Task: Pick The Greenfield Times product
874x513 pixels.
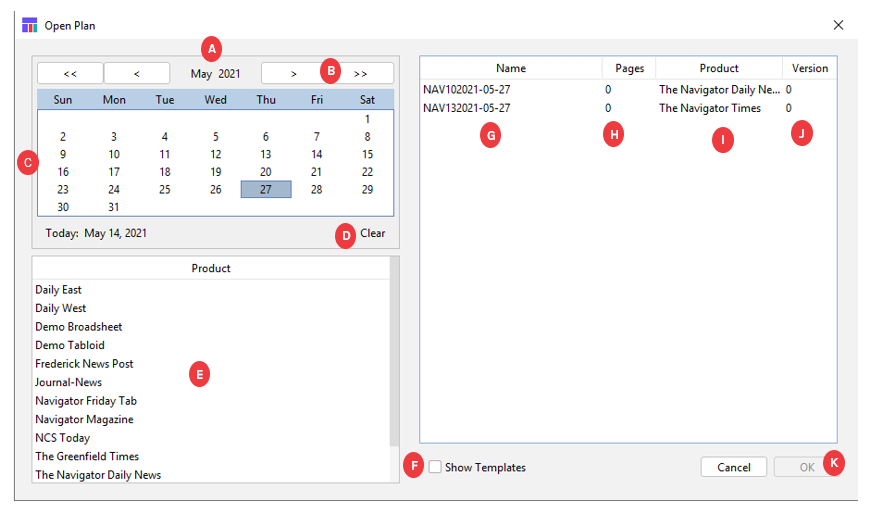Action: point(87,457)
